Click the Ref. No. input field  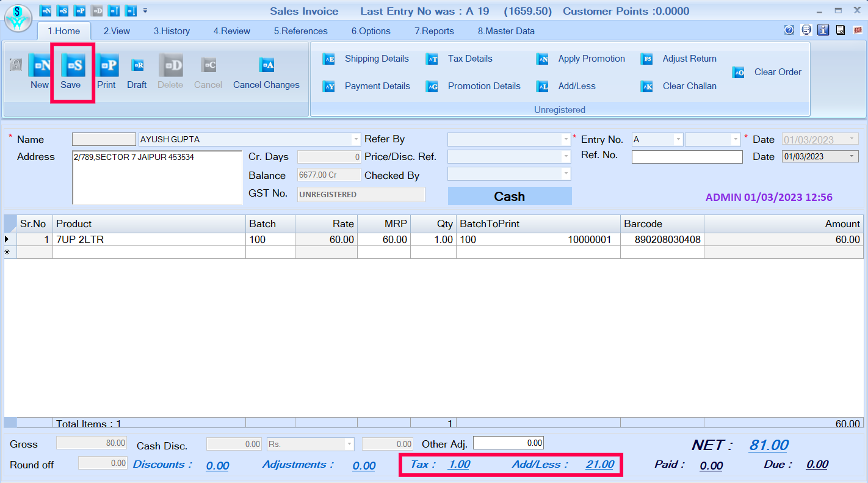pos(687,157)
